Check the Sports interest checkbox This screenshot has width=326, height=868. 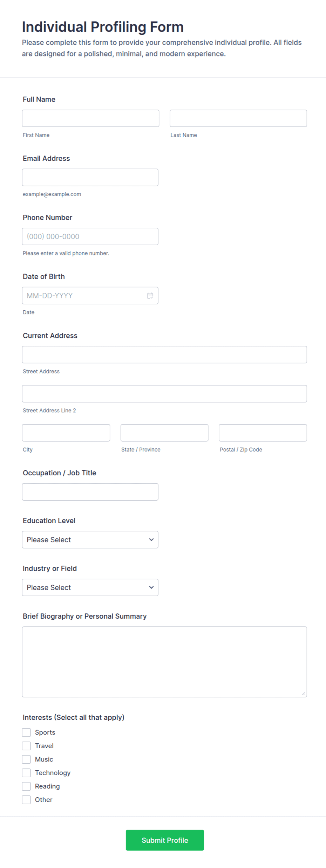click(x=26, y=732)
